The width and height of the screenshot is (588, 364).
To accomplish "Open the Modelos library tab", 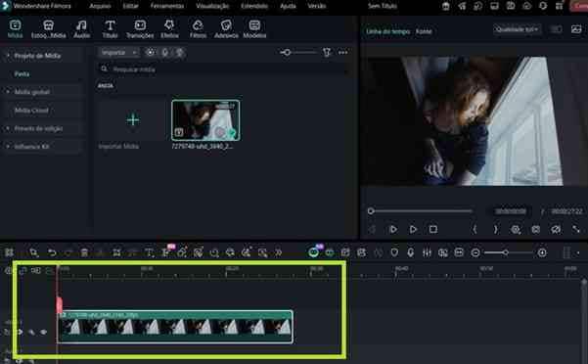I will (x=254, y=29).
